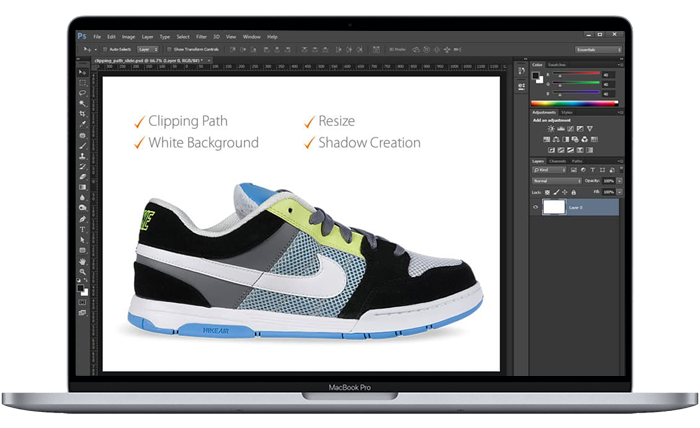Toggle the pixel layers filter

(x=574, y=170)
